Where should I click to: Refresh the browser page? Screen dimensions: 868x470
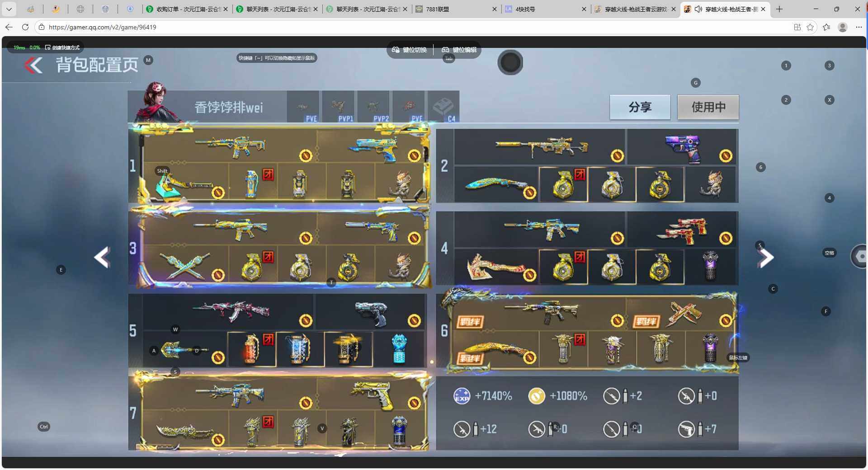[x=25, y=27]
